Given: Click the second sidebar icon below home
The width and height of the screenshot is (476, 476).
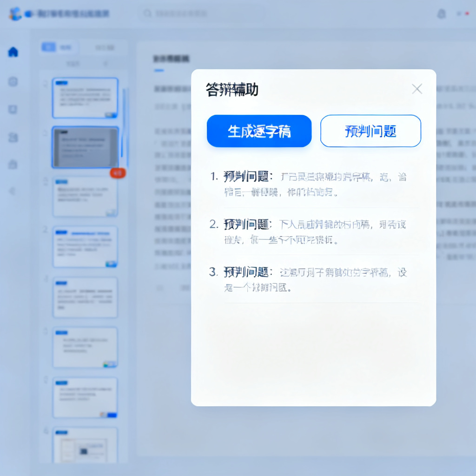Looking at the screenshot, I should [x=13, y=81].
